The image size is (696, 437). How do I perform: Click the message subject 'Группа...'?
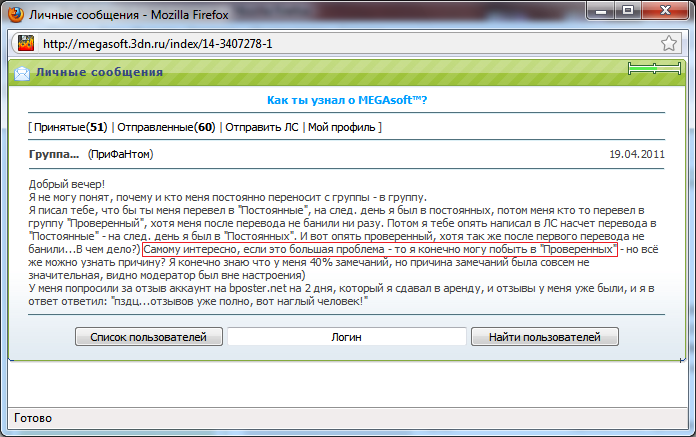click(54, 154)
